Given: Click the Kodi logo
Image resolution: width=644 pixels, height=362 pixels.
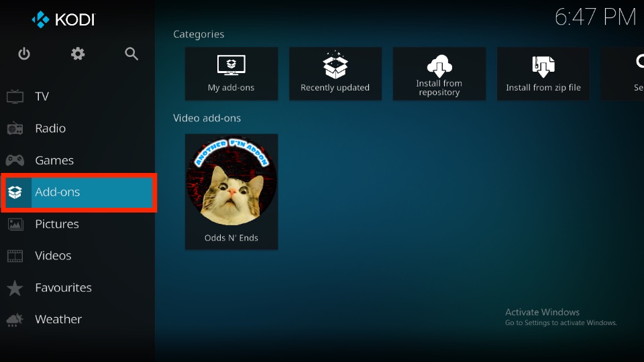Looking at the screenshot, I should pos(63,19).
